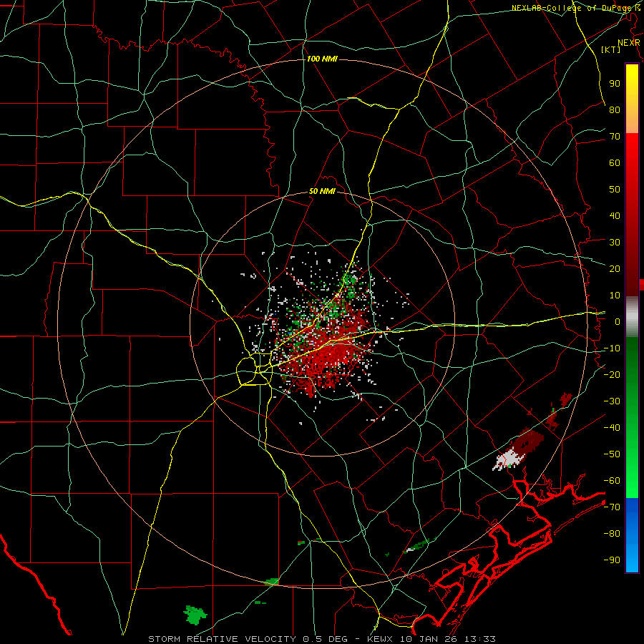Select the -30 scale value
Image resolution: width=644 pixels, height=644 pixels.
[x=612, y=401]
